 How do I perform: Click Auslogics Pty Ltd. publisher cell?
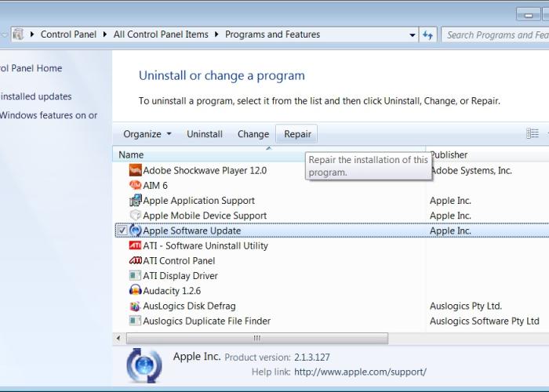[x=466, y=306]
